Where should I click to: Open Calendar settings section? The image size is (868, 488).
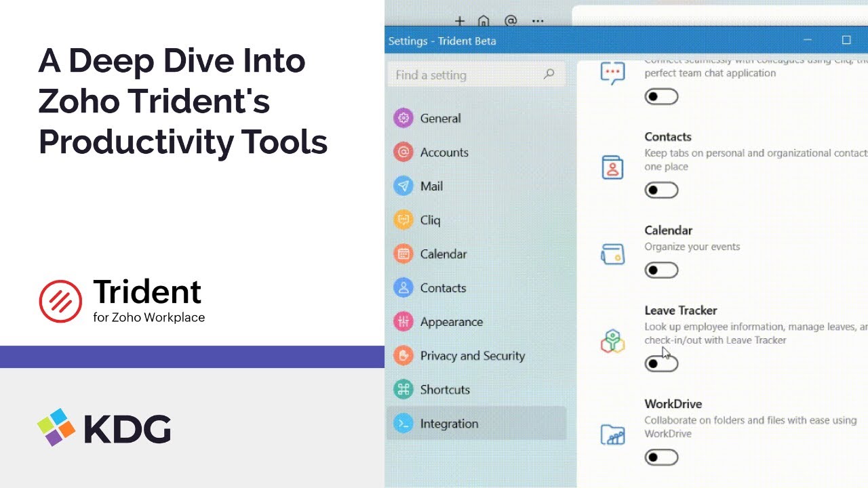coord(476,253)
